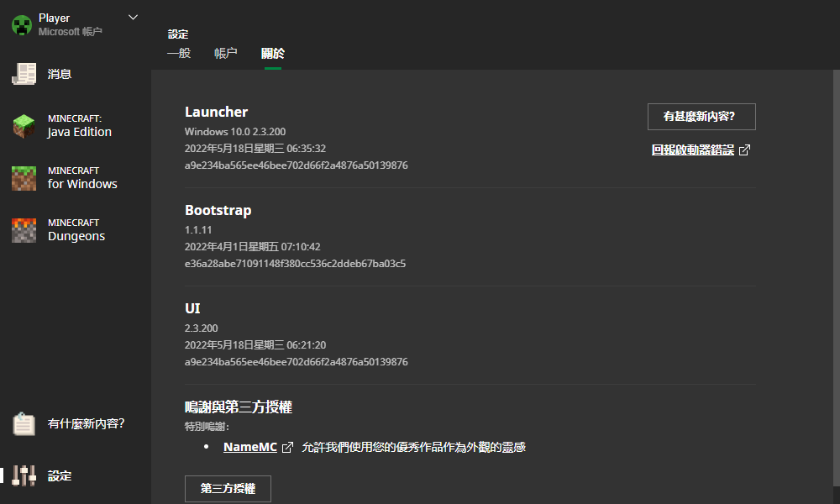The image size is (840, 504).
Task: Click the Bootstrap heading
Action: click(218, 211)
